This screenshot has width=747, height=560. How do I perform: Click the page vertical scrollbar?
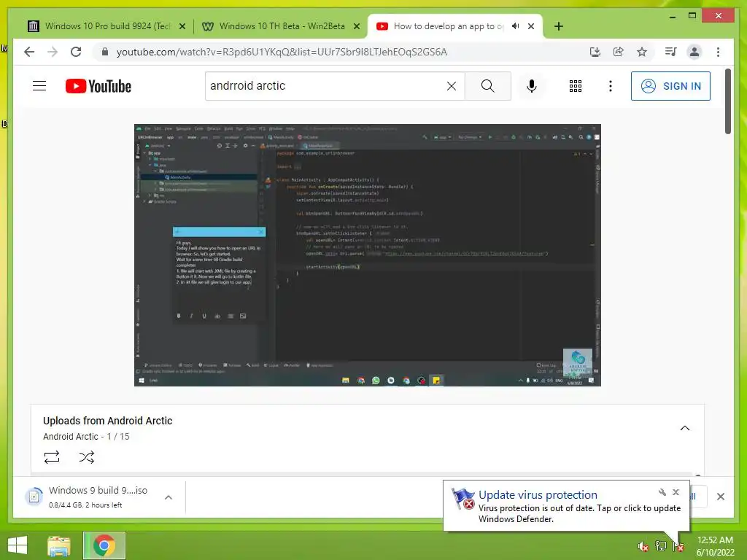(x=728, y=101)
